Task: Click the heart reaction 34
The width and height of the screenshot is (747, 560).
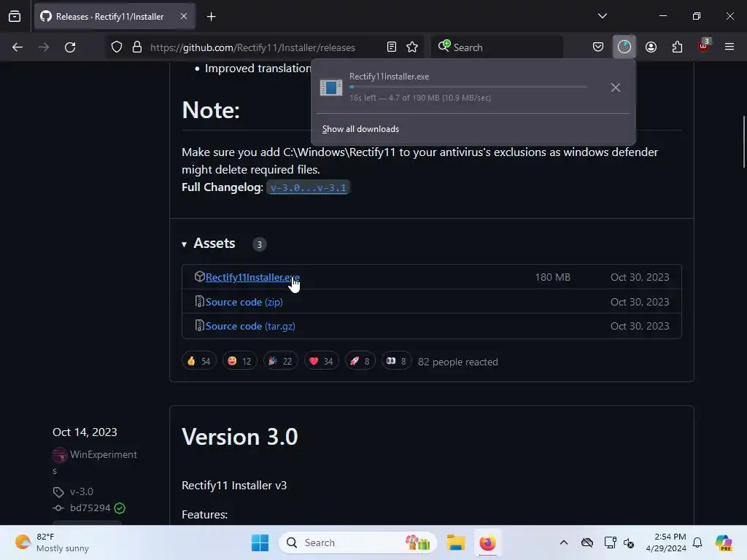Action: [x=321, y=361]
